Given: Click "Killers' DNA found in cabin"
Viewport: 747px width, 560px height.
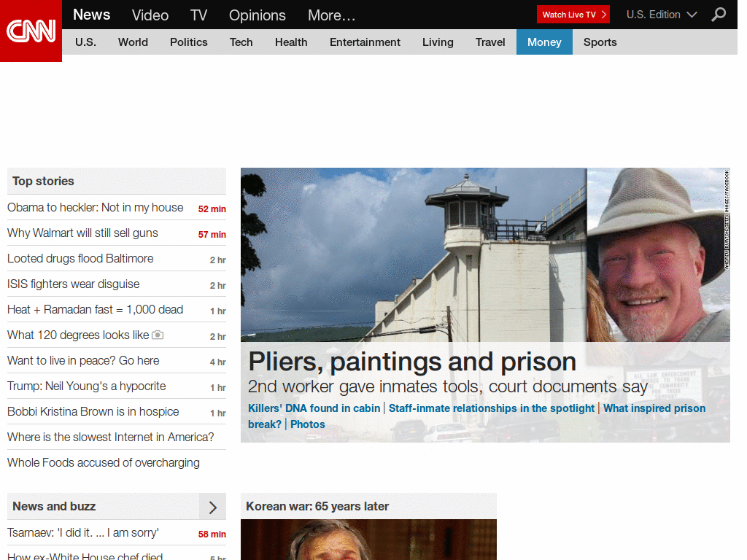Looking at the screenshot, I should 314,408.
